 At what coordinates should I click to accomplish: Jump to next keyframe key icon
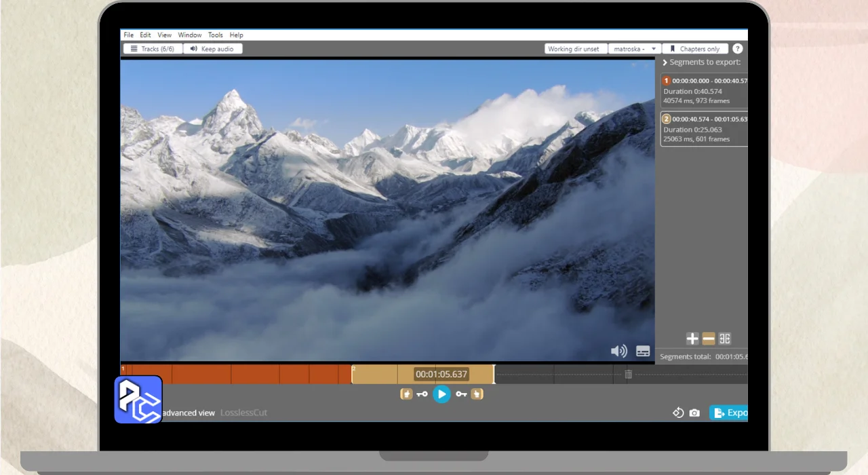461,394
